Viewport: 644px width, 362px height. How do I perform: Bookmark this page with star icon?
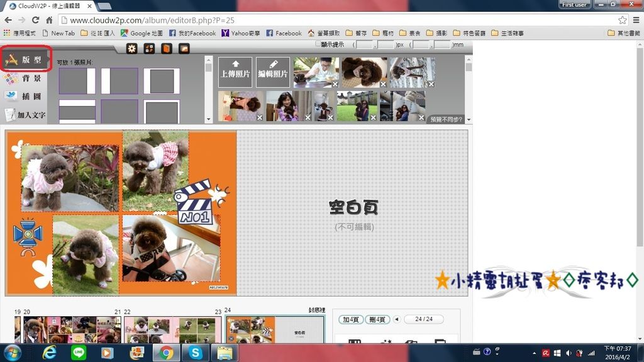[x=622, y=19]
